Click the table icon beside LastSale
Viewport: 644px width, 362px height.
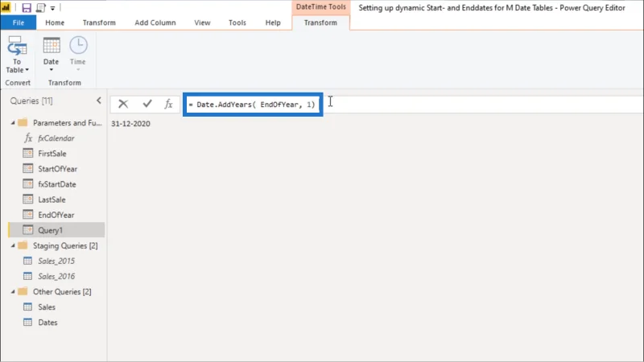[x=28, y=199]
